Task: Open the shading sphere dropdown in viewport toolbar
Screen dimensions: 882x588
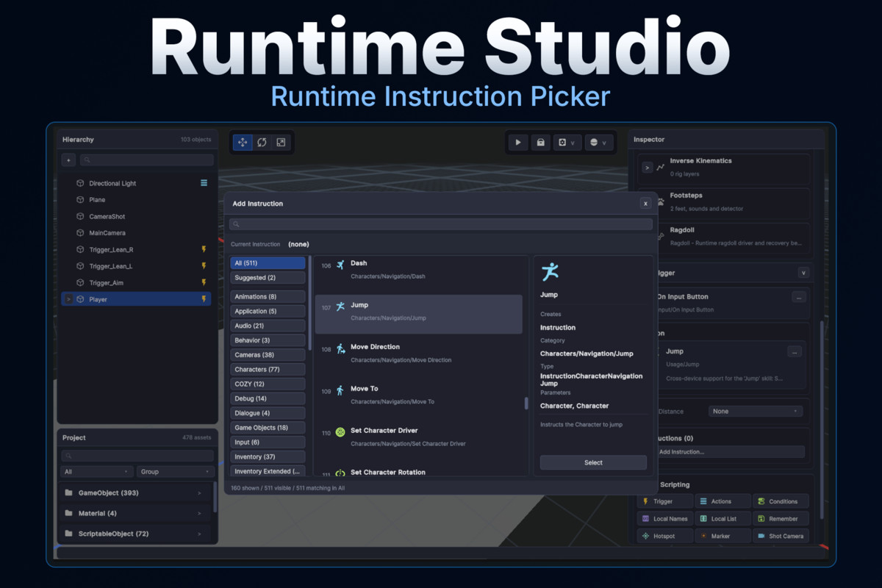Action: [x=598, y=143]
